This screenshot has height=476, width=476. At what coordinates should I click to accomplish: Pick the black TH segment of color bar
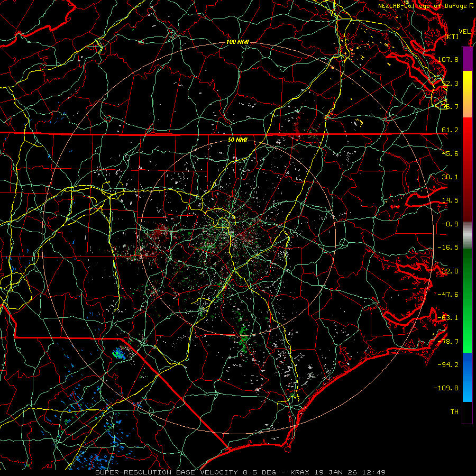467,412
